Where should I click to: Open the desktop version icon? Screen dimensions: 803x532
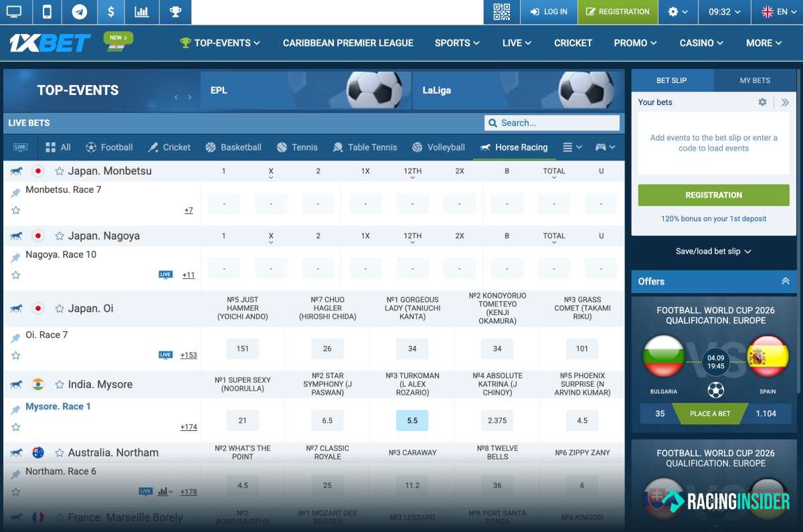[x=13, y=11]
